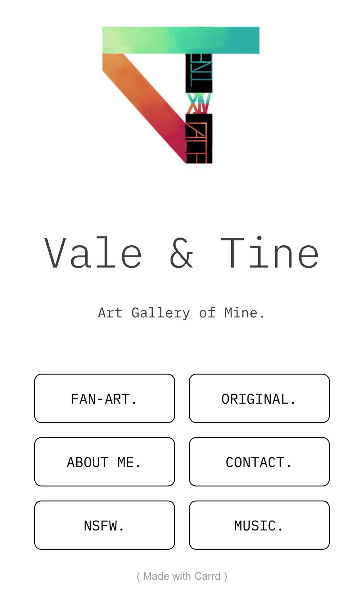Follow the Made with Carrd link

[x=182, y=576]
